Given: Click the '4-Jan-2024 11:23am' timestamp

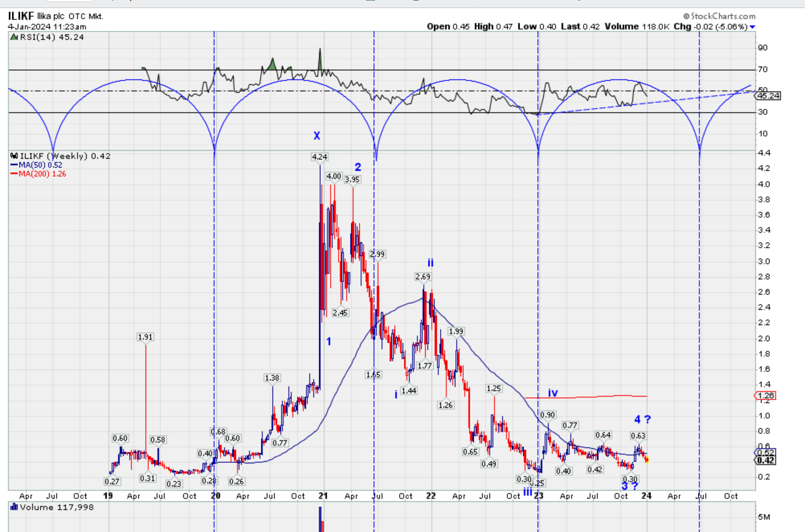Looking at the screenshot, I should (47, 27).
